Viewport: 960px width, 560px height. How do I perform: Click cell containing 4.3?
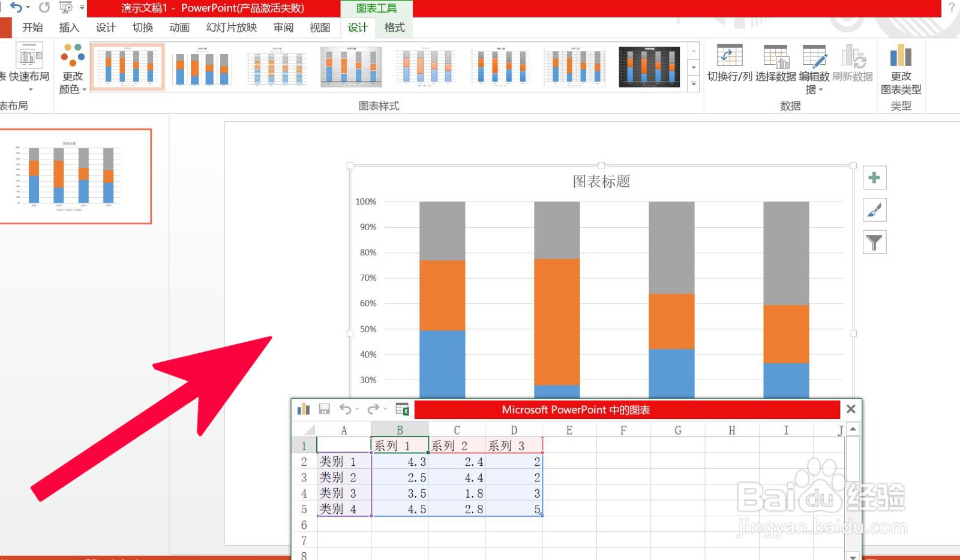[400, 462]
